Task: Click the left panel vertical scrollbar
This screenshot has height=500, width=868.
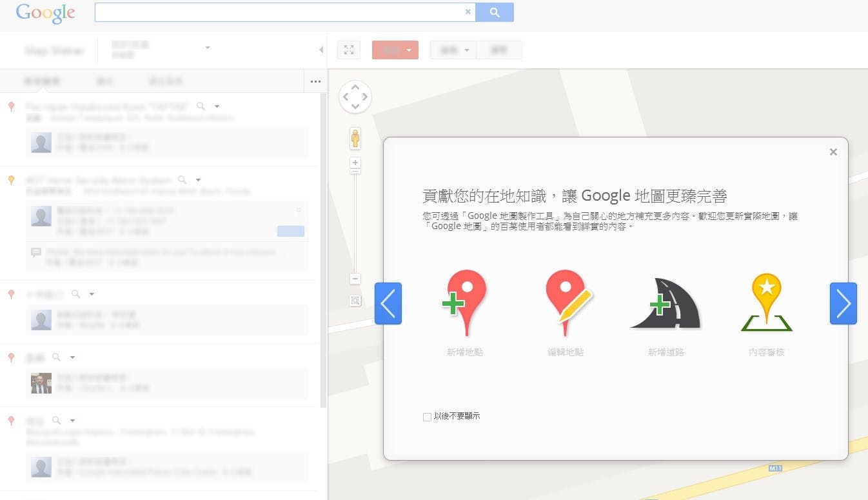Action: (x=324, y=250)
